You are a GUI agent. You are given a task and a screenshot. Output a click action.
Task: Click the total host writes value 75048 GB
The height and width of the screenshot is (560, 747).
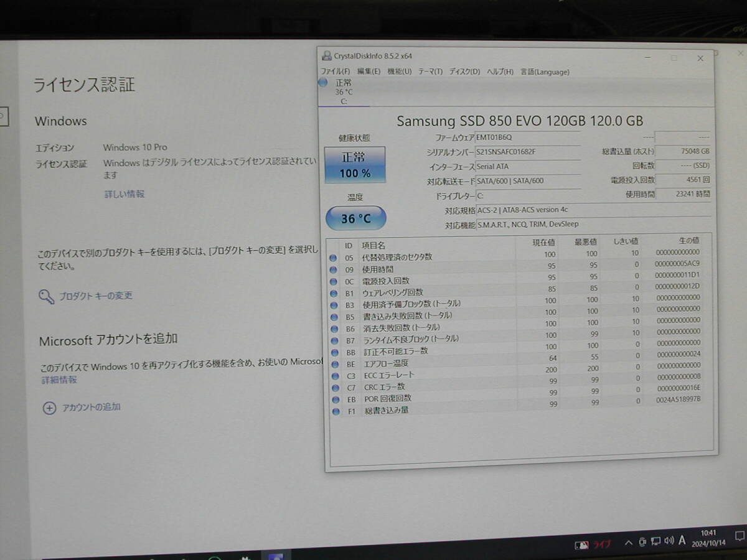click(x=683, y=151)
